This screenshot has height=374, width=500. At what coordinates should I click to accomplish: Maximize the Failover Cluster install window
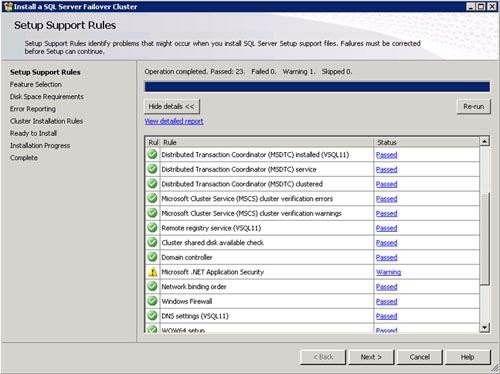[x=481, y=7]
